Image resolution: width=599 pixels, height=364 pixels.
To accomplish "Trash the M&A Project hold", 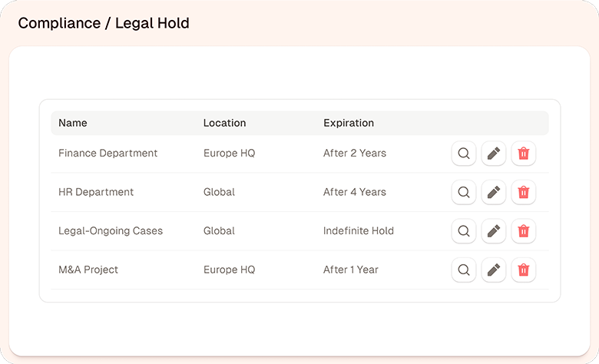I will tap(524, 270).
